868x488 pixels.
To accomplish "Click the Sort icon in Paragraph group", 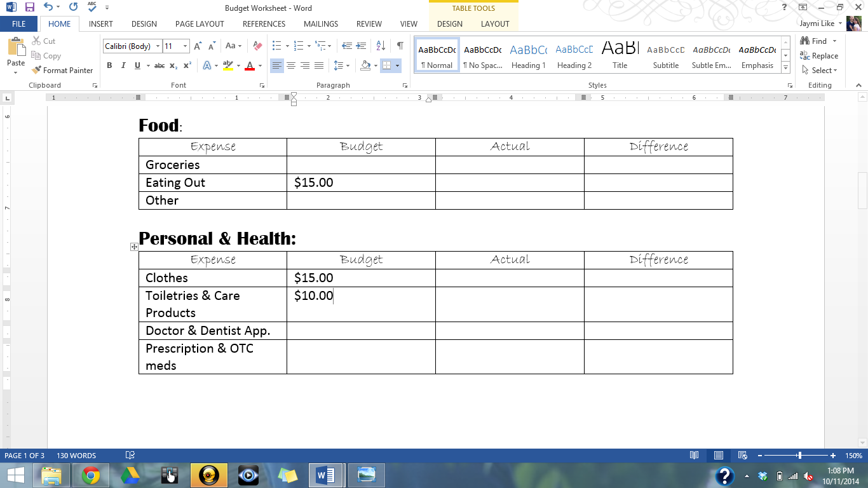I will coord(379,46).
